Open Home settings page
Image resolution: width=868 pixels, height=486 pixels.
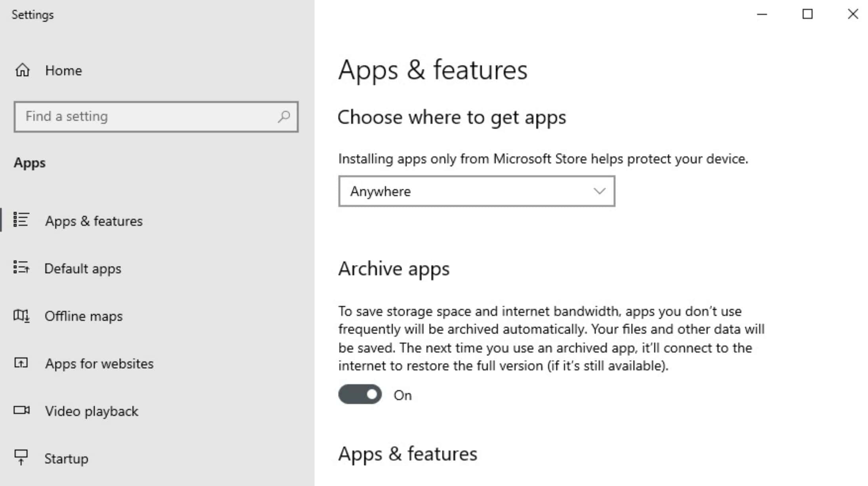click(x=63, y=71)
